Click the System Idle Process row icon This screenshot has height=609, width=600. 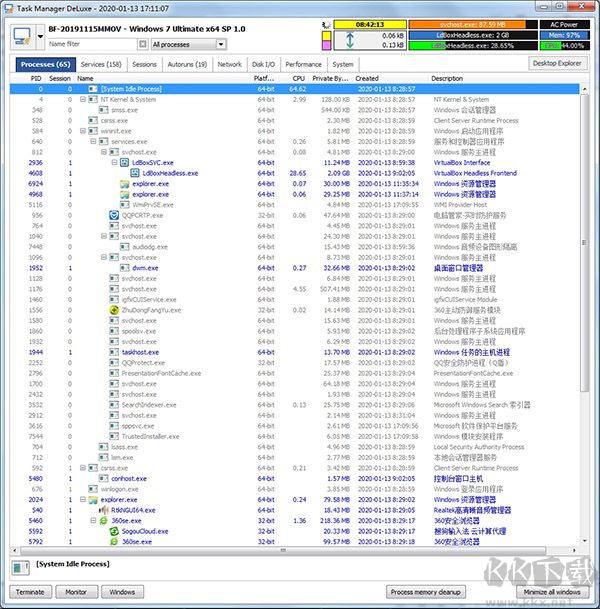tap(93, 89)
